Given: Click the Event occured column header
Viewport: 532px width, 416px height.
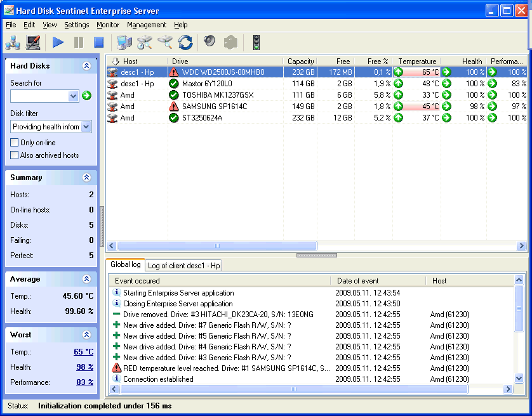Looking at the screenshot, I should pyautogui.click(x=220, y=281).
